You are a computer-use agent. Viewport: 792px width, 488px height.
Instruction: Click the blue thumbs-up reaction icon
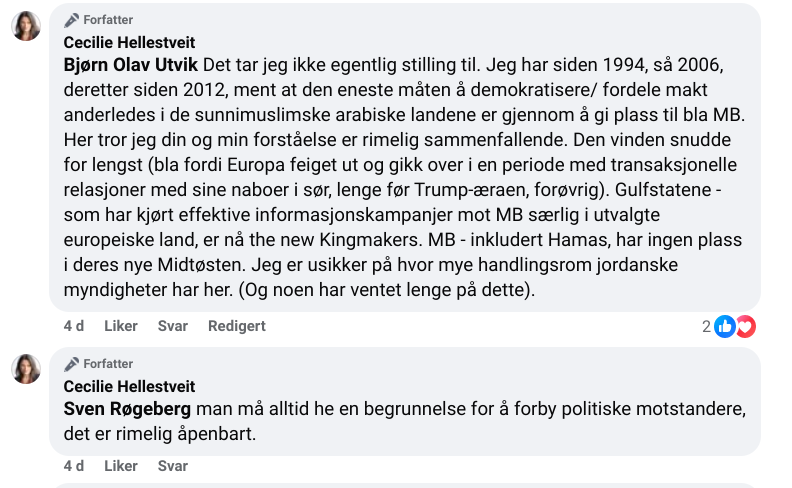tap(725, 326)
